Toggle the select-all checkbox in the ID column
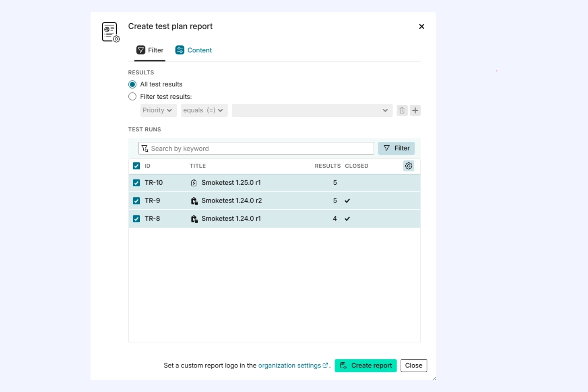Image resolution: width=588 pixels, height=392 pixels. [136, 166]
